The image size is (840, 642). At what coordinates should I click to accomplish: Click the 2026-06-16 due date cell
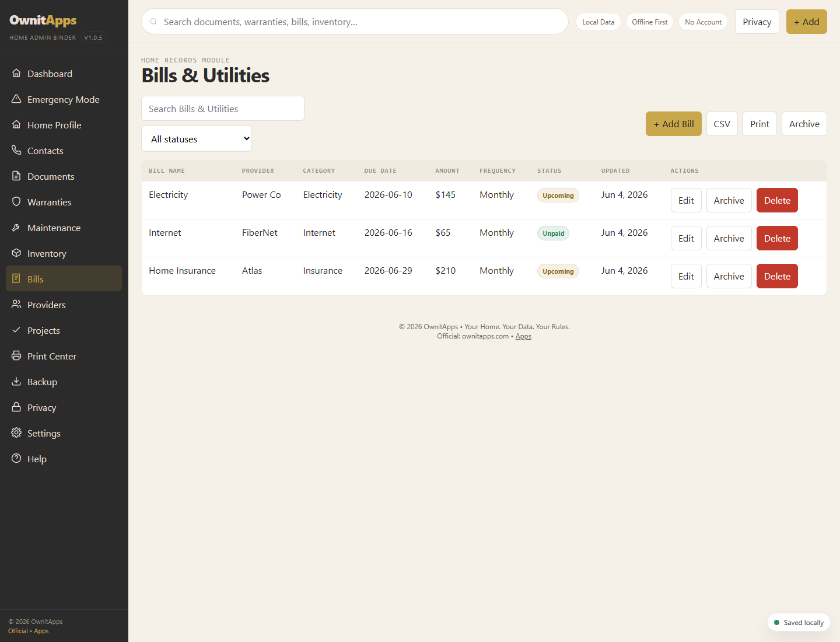tap(388, 233)
